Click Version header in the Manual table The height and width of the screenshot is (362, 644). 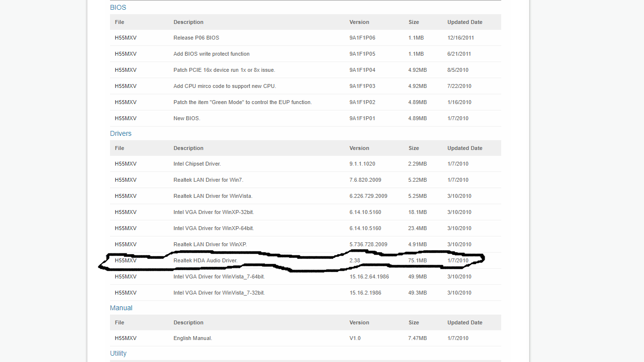pos(359,322)
